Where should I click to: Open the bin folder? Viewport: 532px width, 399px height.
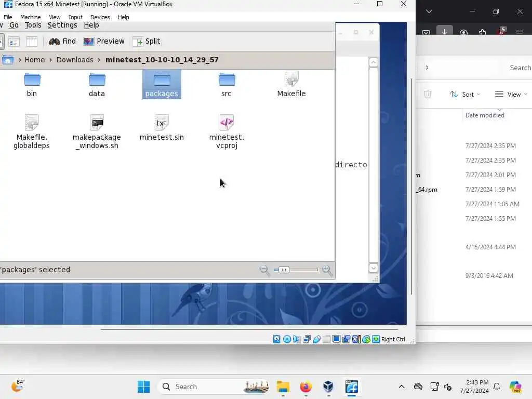(32, 85)
